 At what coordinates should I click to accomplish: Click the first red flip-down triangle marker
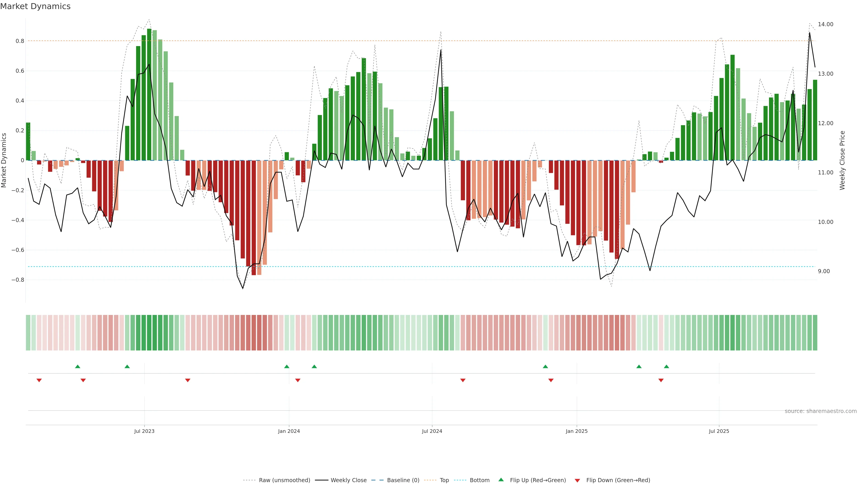click(39, 380)
